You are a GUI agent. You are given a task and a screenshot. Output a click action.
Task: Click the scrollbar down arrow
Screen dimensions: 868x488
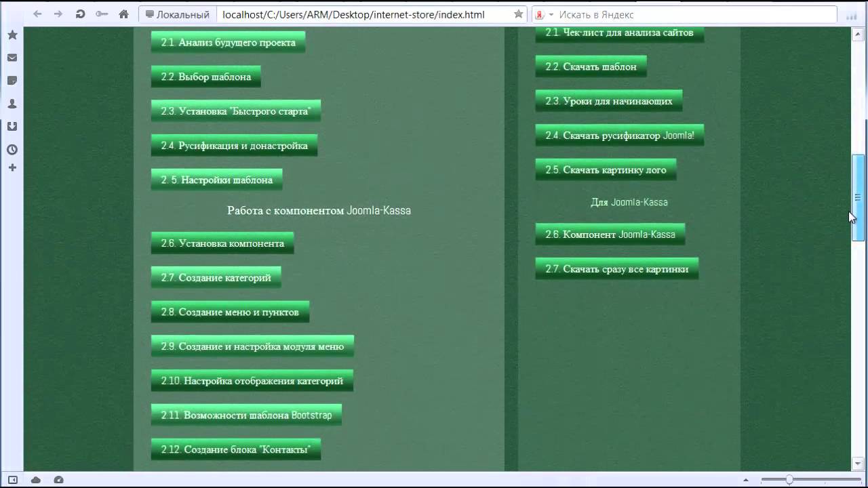click(858, 464)
